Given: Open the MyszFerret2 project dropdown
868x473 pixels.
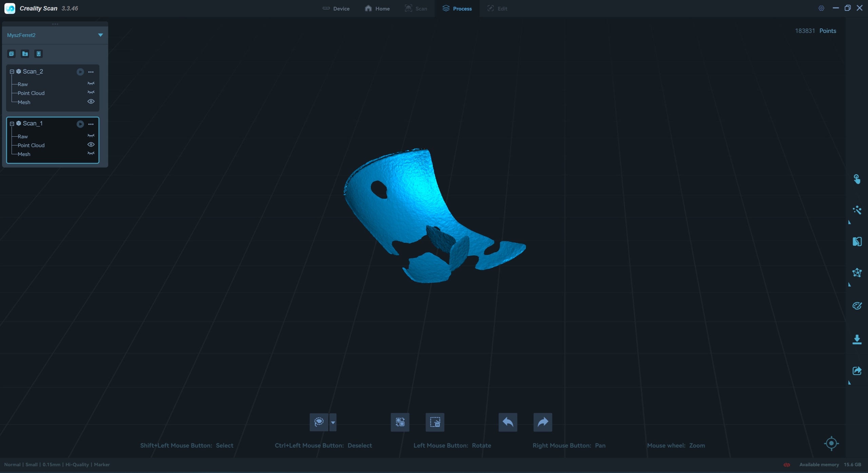Looking at the screenshot, I should [100, 35].
